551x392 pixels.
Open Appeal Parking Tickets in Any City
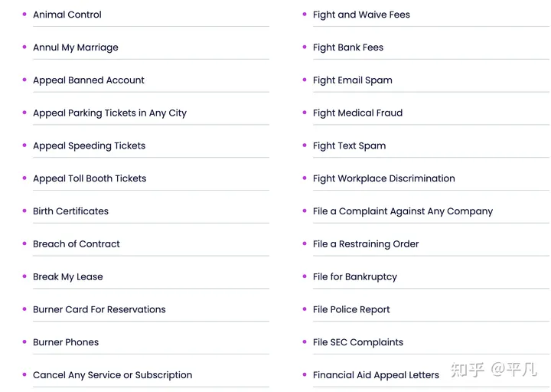pyautogui.click(x=109, y=113)
